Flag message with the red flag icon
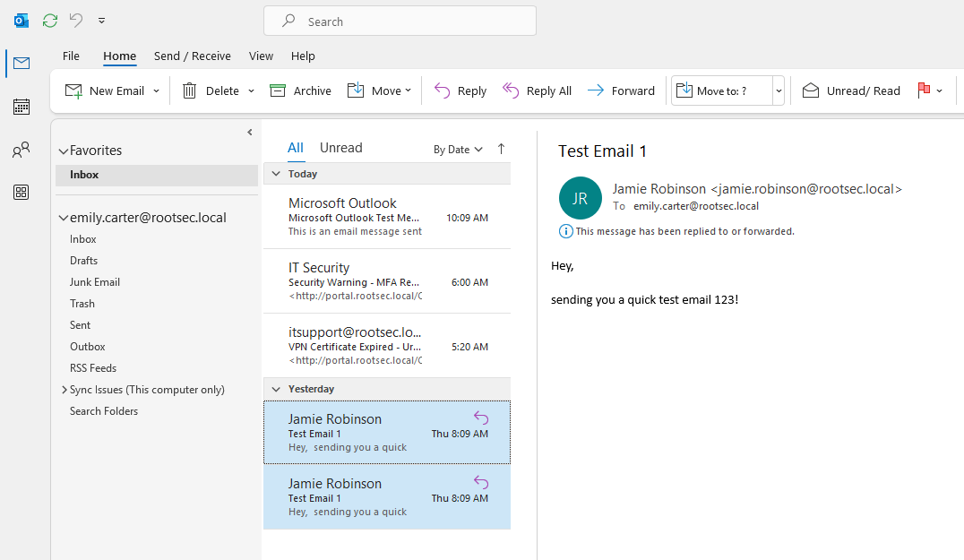This screenshot has height=560, width=964. (924, 90)
